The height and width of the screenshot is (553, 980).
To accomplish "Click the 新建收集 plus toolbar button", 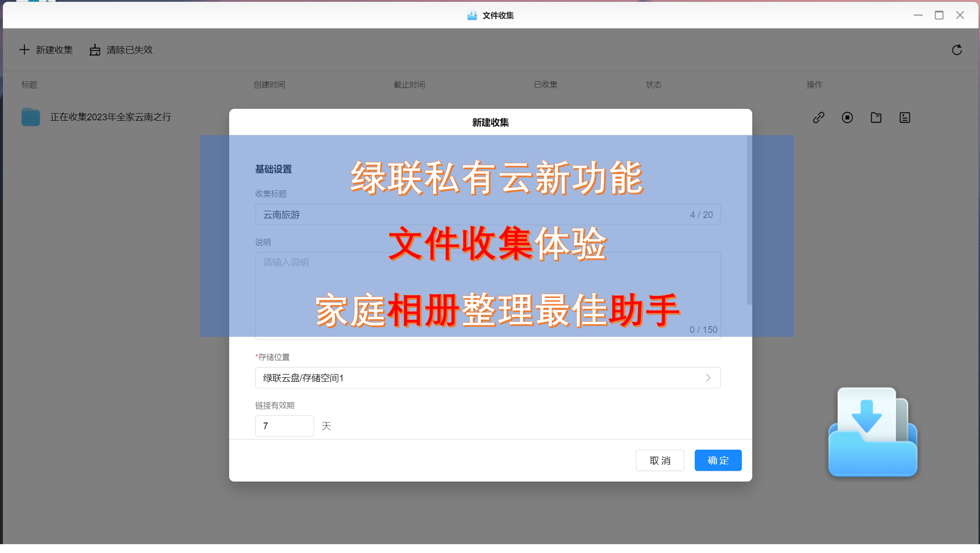I will click(46, 50).
